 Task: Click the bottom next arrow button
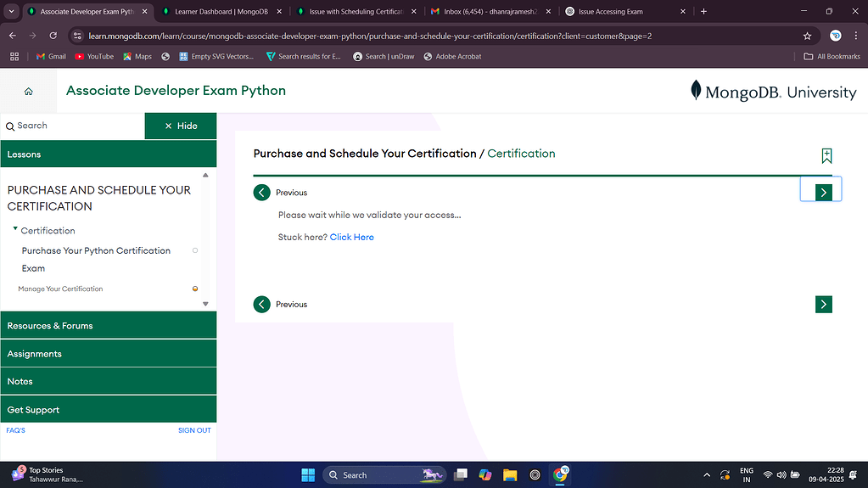(823, 305)
